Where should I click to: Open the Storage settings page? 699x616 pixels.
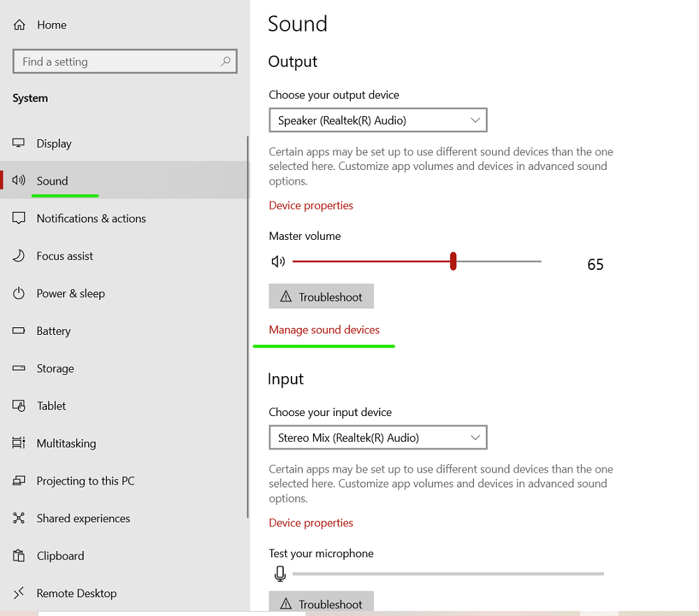point(55,368)
